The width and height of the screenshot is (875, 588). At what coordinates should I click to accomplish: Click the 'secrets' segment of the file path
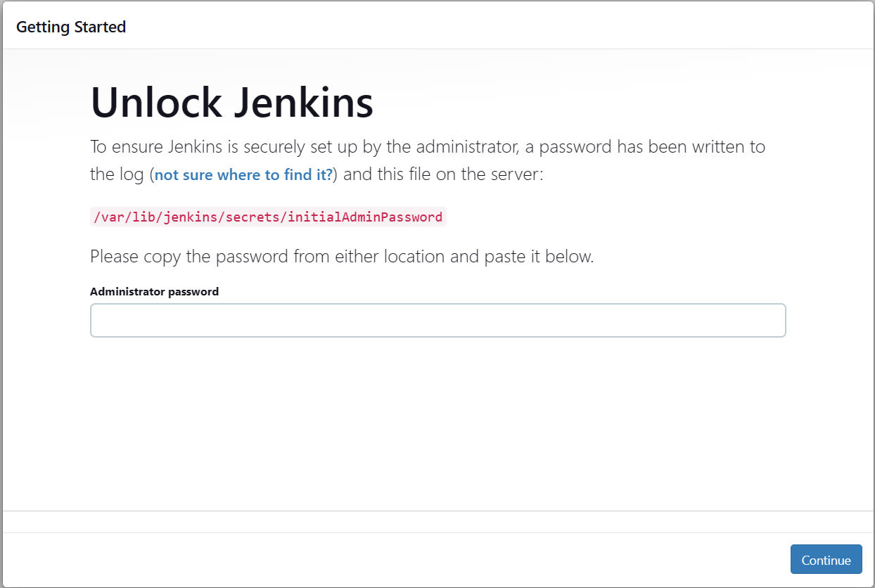[x=254, y=217]
